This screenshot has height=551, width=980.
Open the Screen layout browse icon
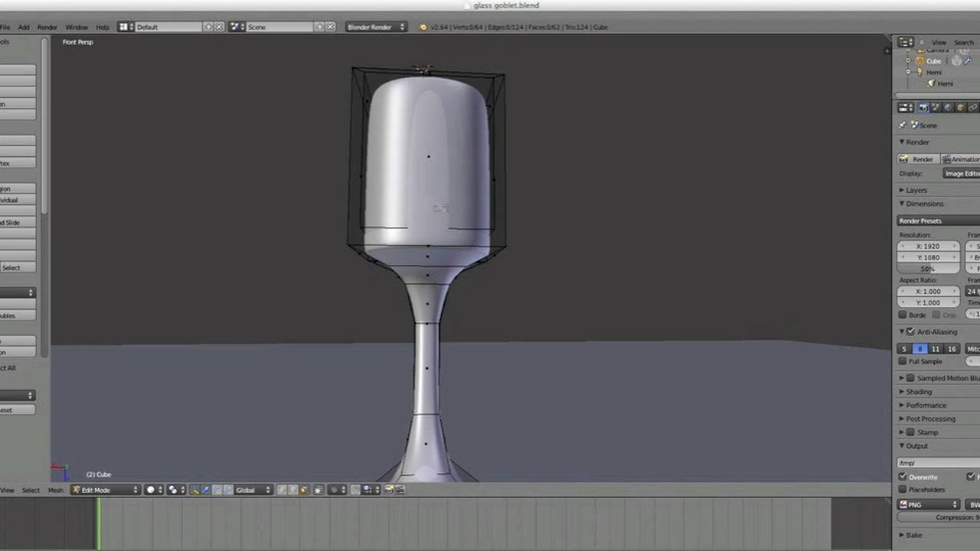tap(125, 27)
